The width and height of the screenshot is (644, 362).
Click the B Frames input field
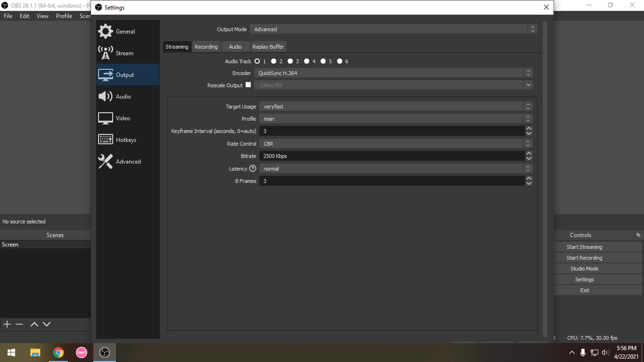coord(392,181)
